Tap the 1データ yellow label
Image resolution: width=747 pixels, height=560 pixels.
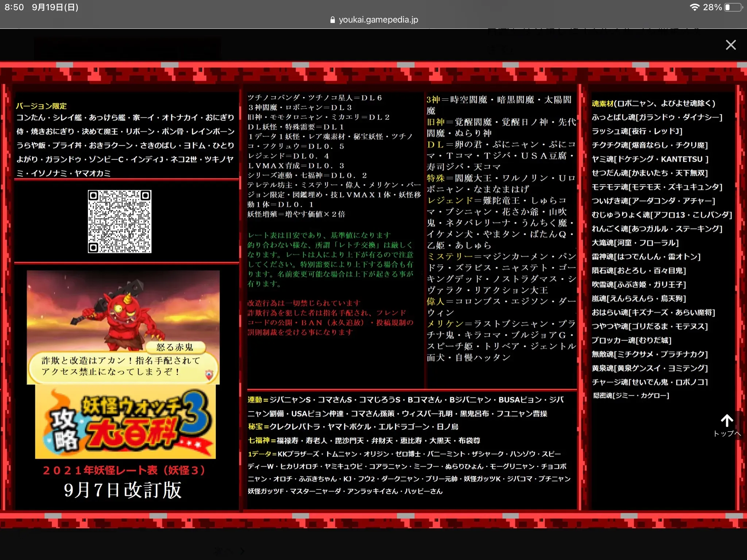coord(260,454)
